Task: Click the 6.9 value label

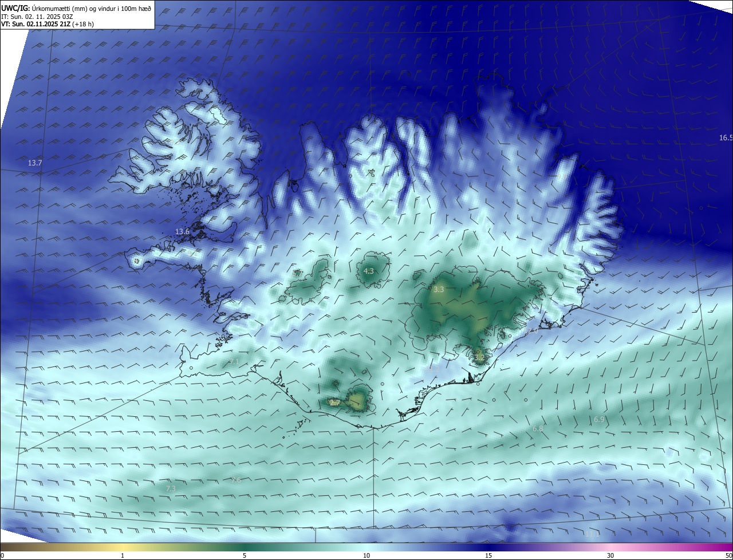Action: (599, 420)
